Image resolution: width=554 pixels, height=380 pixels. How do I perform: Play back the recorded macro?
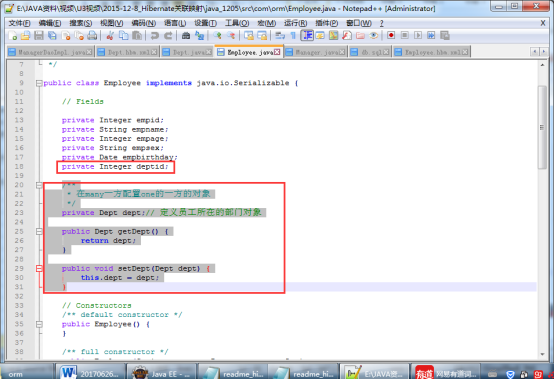tap(418, 35)
